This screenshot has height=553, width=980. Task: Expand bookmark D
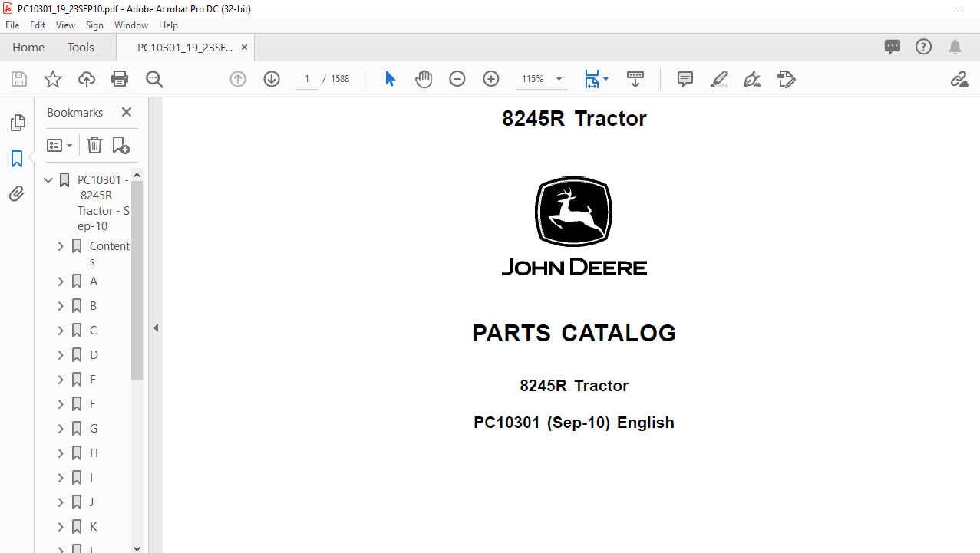click(61, 355)
